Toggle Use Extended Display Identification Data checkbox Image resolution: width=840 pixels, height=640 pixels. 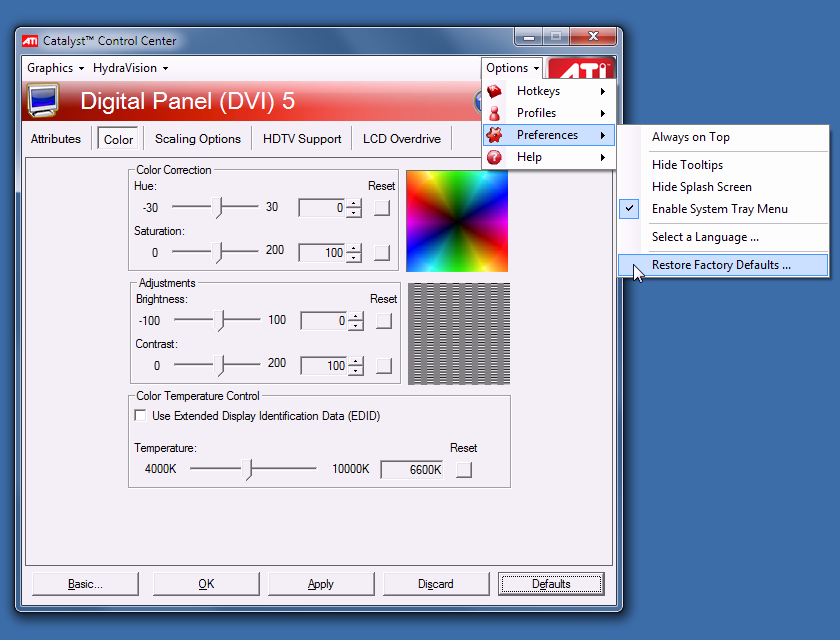coord(140,416)
